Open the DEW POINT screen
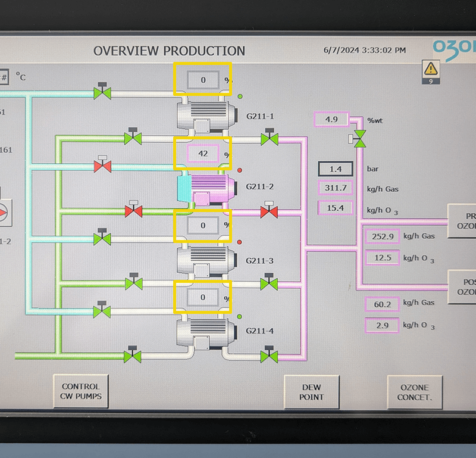The image size is (476, 458). pyautogui.click(x=311, y=392)
